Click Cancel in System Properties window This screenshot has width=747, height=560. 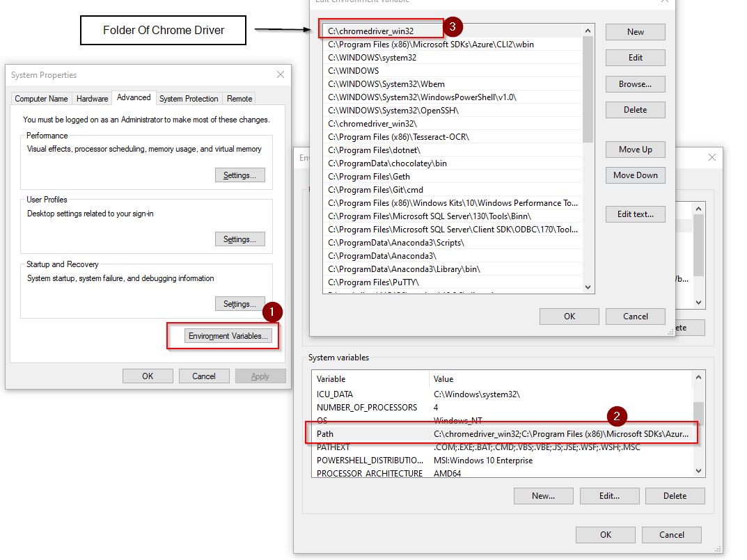point(204,376)
